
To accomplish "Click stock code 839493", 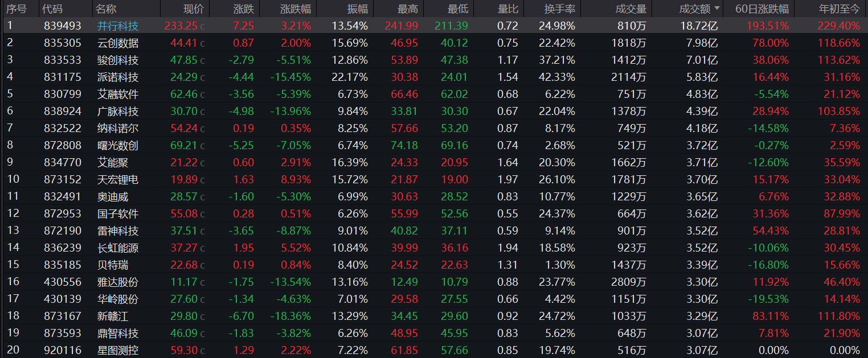I will (63, 26).
